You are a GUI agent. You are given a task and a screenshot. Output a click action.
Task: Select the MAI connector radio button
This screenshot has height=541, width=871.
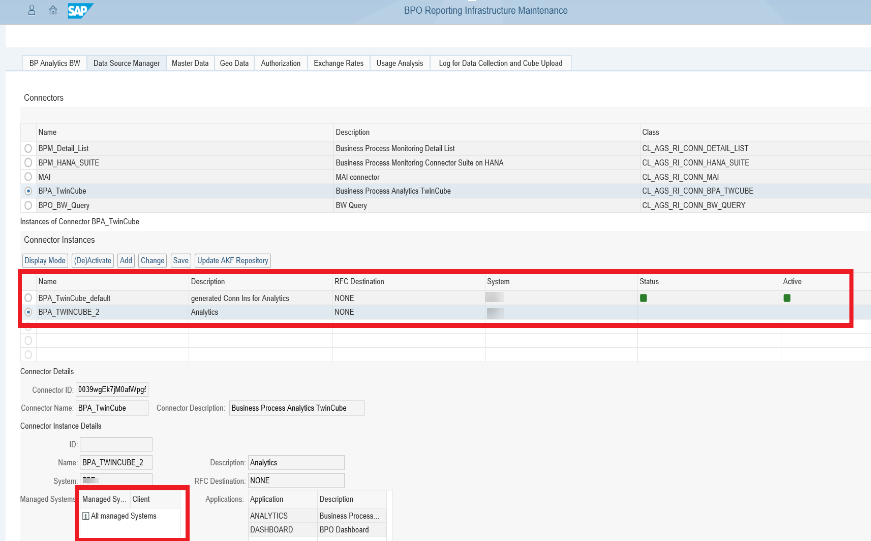coord(28,177)
